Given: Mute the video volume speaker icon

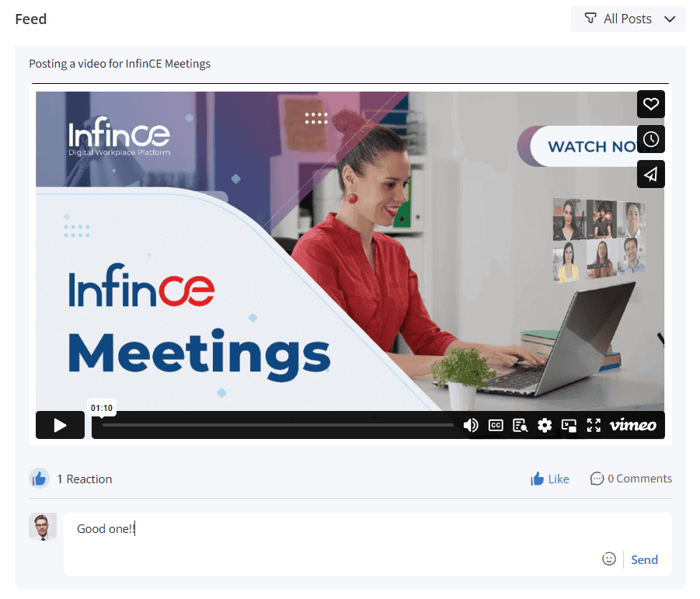Looking at the screenshot, I should pos(471,426).
